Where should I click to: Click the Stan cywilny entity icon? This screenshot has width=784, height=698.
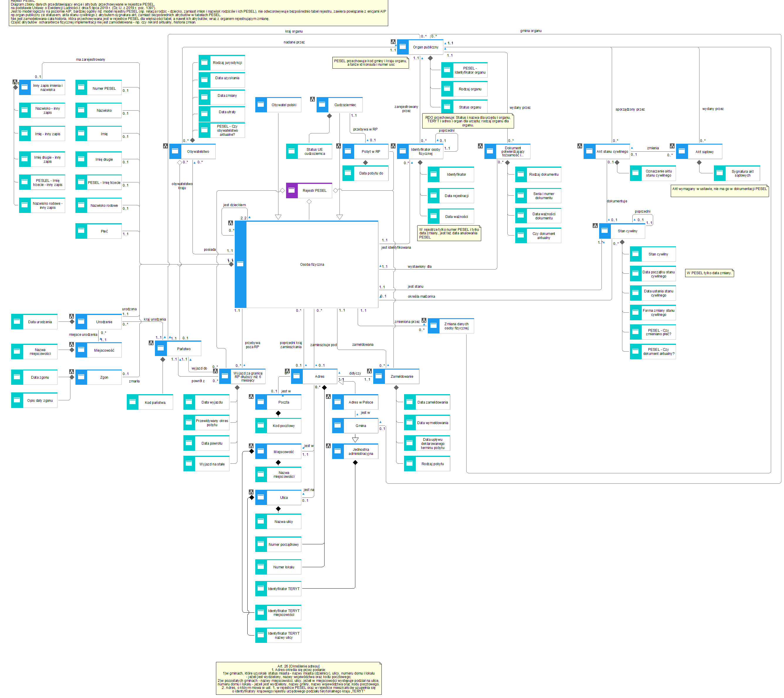coord(604,231)
